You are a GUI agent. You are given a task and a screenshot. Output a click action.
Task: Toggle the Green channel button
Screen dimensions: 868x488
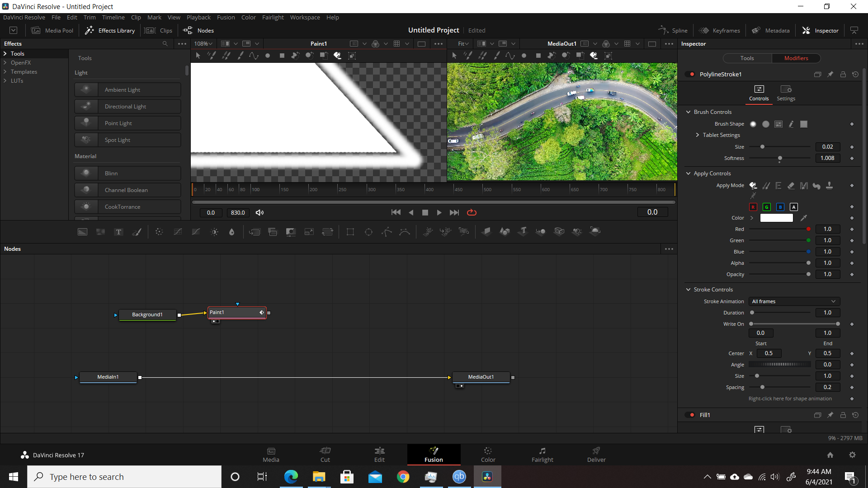point(767,207)
